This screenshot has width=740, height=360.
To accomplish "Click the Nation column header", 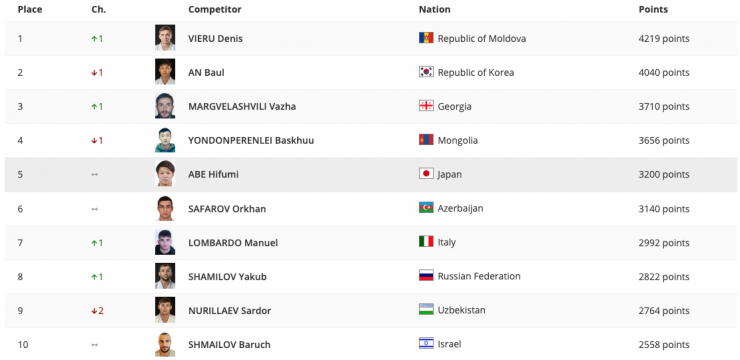I will click(434, 9).
